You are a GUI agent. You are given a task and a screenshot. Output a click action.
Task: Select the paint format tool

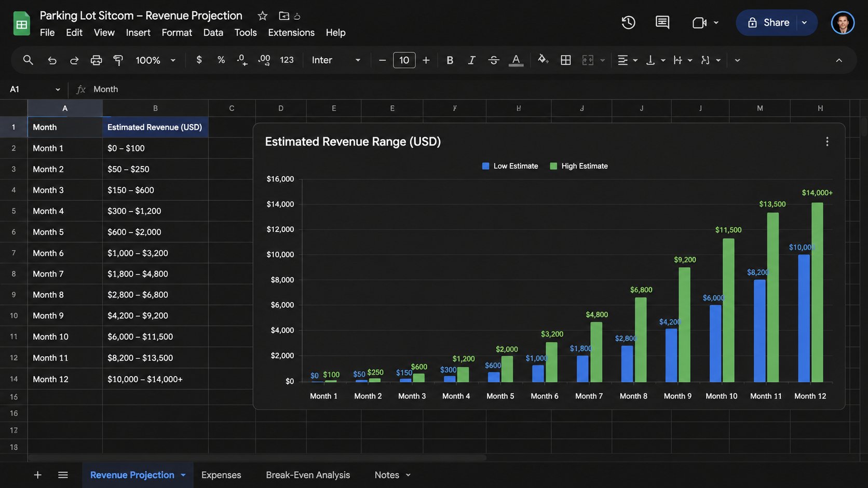click(118, 60)
